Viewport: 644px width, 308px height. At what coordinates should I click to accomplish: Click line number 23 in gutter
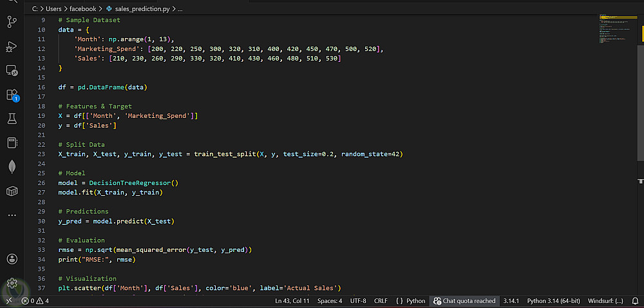41,154
